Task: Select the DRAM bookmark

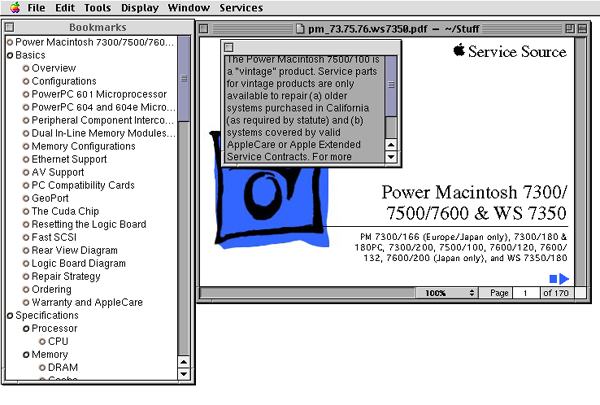Action: tap(63, 367)
